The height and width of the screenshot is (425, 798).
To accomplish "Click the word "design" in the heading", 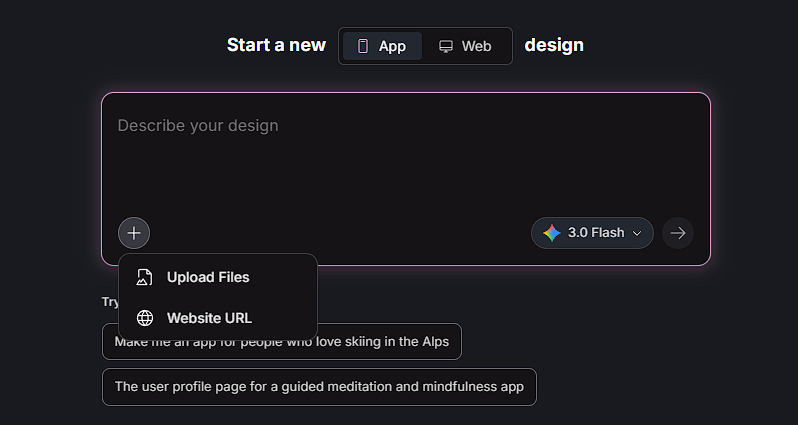I will point(554,45).
